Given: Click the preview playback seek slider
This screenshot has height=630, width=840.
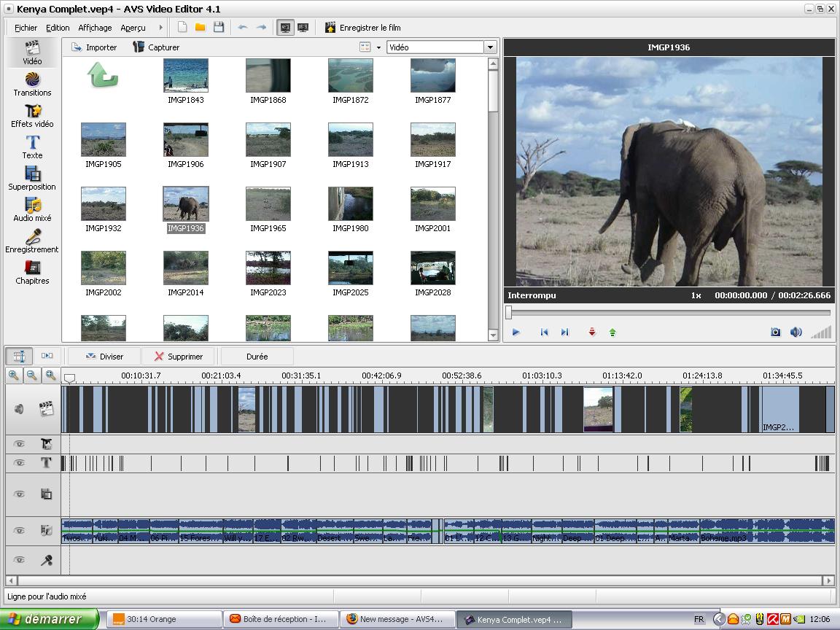Looking at the screenshot, I should click(x=669, y=313).
